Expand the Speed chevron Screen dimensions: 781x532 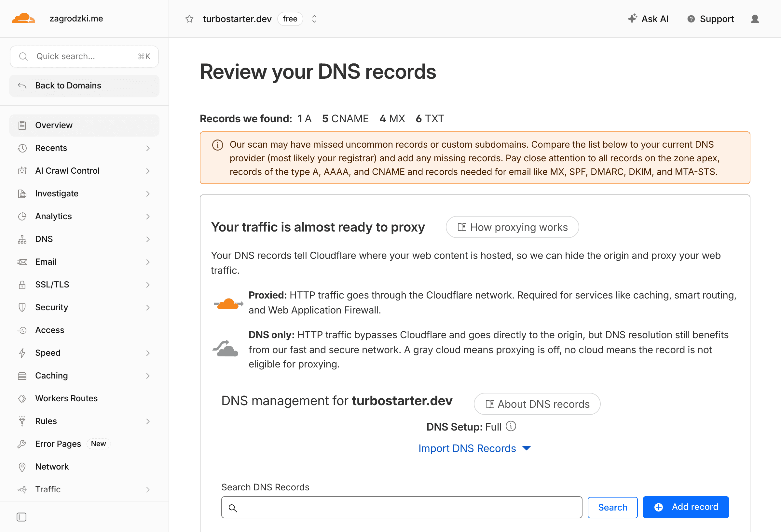(x=148, y=353)
